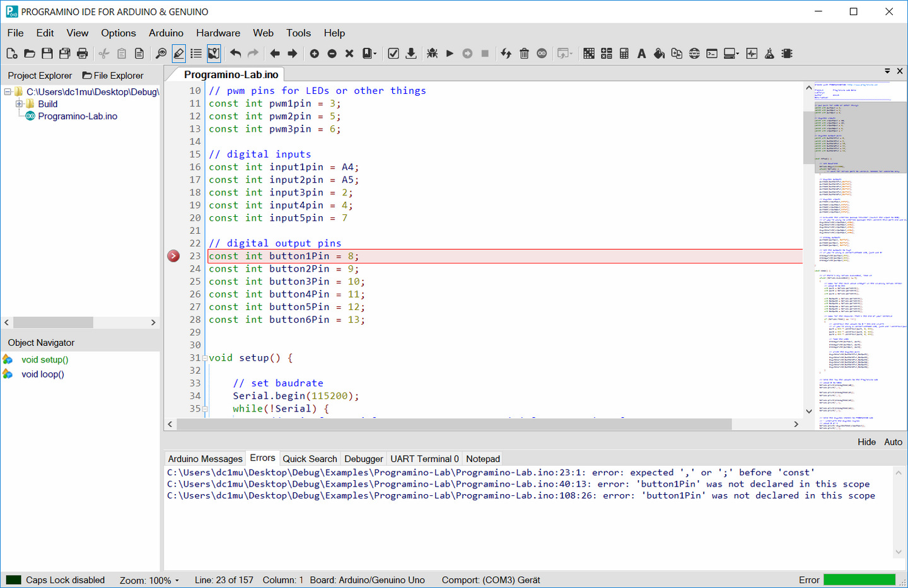
Task: Open the Edit menu
Action: pyautogui.click(x=45, y=33)
